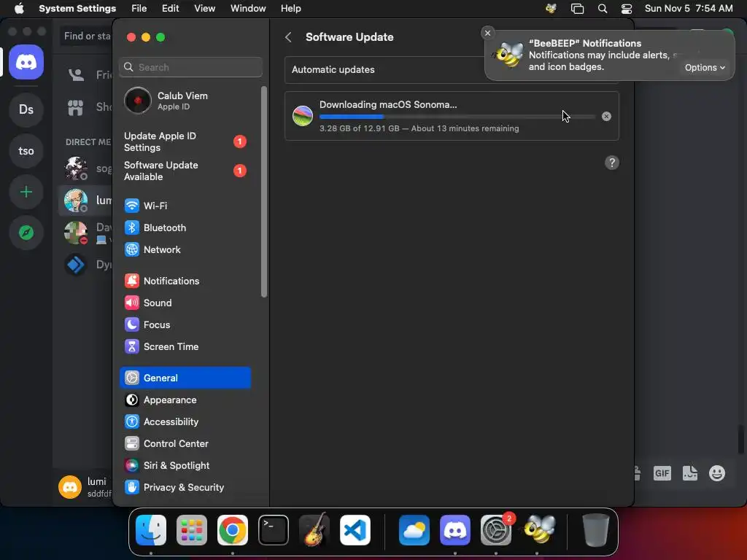Open Google Chrome from the Dock
The height and width of the screenshot is (560, 747).
coord(233,530)
